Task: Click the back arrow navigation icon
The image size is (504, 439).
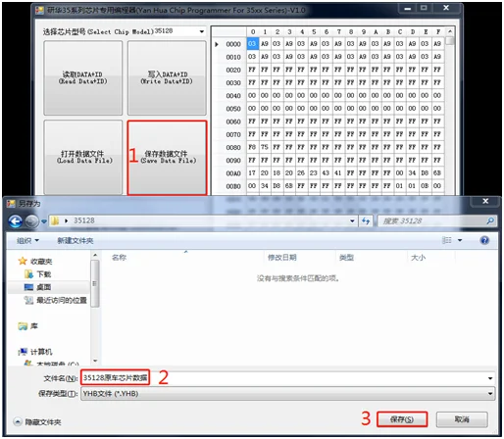Action: [x=15, y=221]
